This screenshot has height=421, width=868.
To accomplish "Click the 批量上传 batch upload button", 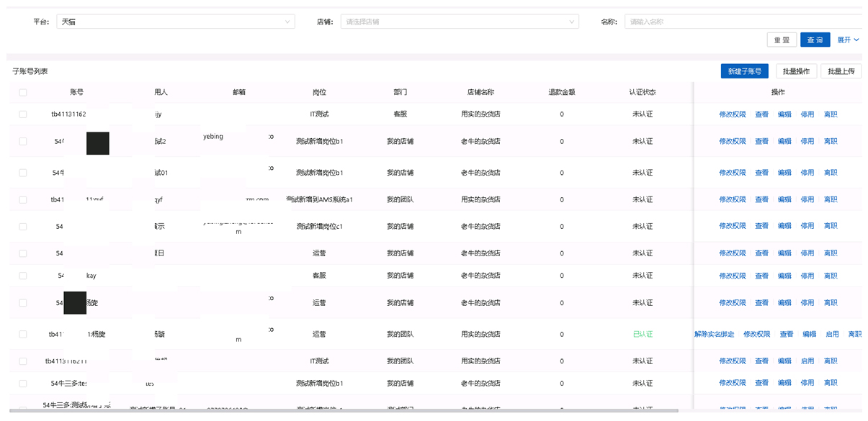I will (x=841, y=71).
